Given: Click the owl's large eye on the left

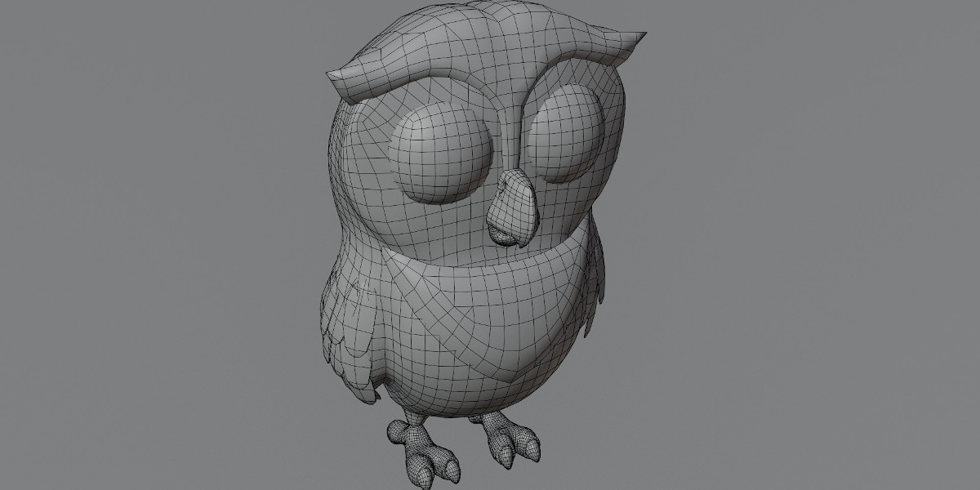Looking at the screenshot, I should (439, 155).
